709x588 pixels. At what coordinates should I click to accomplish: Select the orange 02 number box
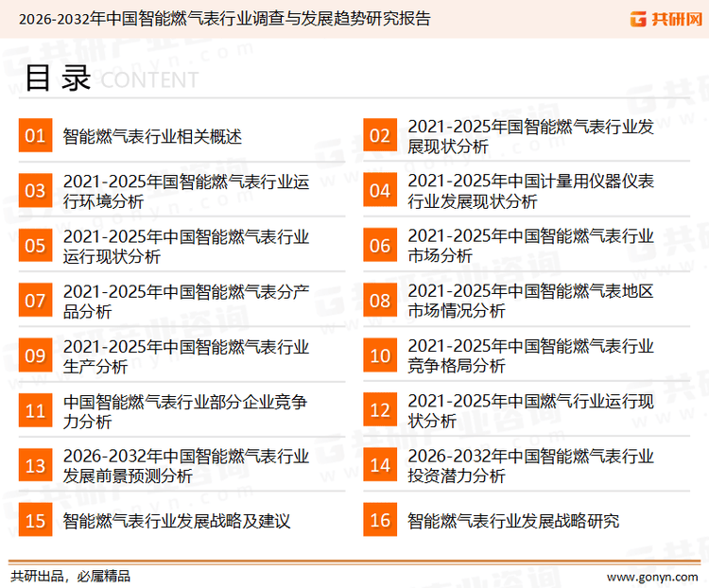(379, 136)
